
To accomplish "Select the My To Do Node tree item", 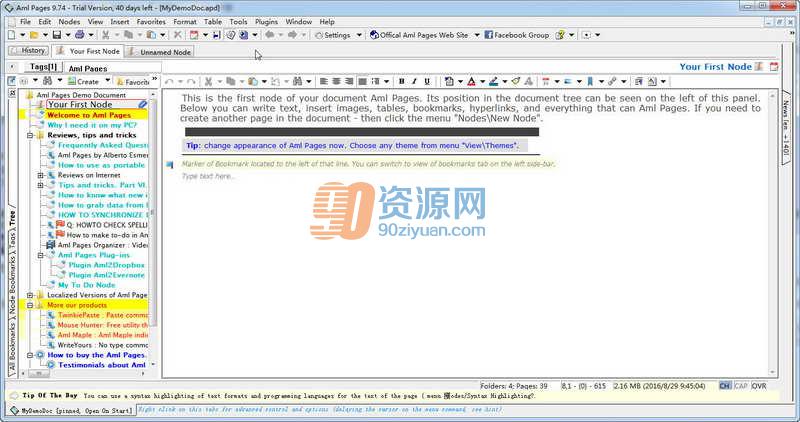I will click(86, 285).
